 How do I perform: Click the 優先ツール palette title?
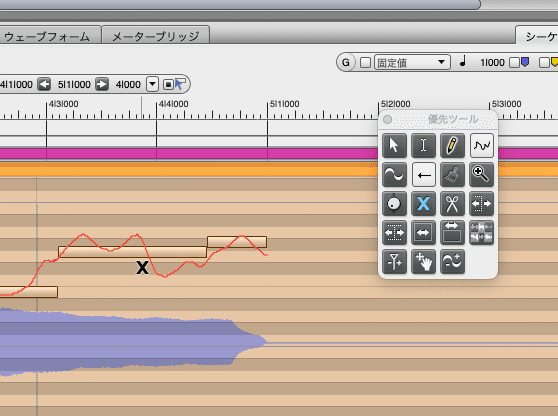pyautogui.click(x=453, y=119)
